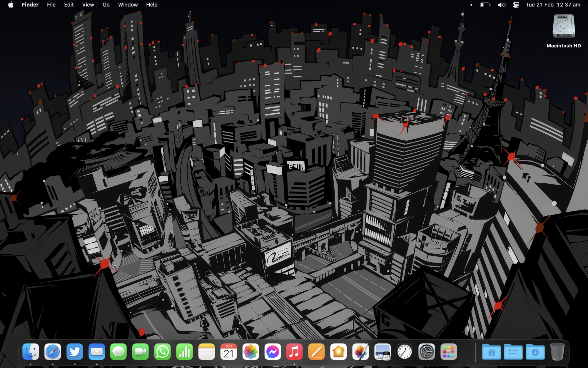Open Safari from the Dock
Image resolution: width=588 pixels, height=368 pixels.
53,352
